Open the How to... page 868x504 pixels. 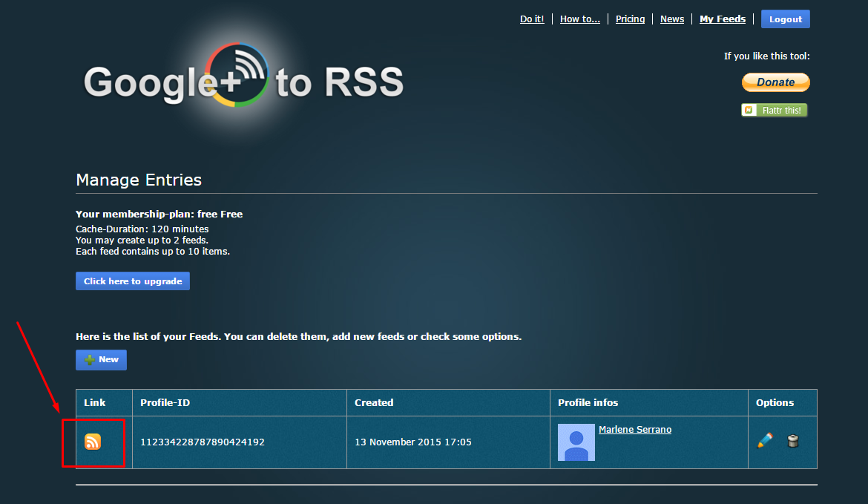coord(579,19)
